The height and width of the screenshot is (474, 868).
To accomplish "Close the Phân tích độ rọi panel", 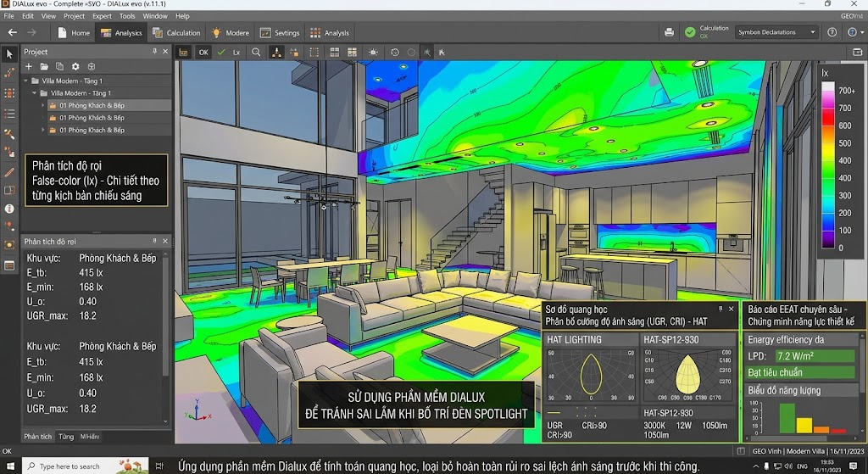I will pos(165,241).
